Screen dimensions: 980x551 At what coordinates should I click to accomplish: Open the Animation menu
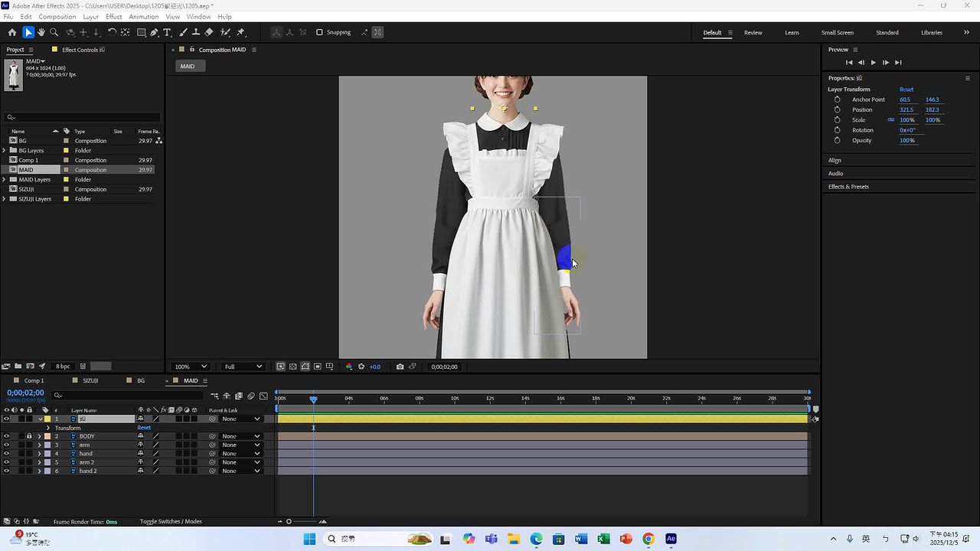click(143, 16)
